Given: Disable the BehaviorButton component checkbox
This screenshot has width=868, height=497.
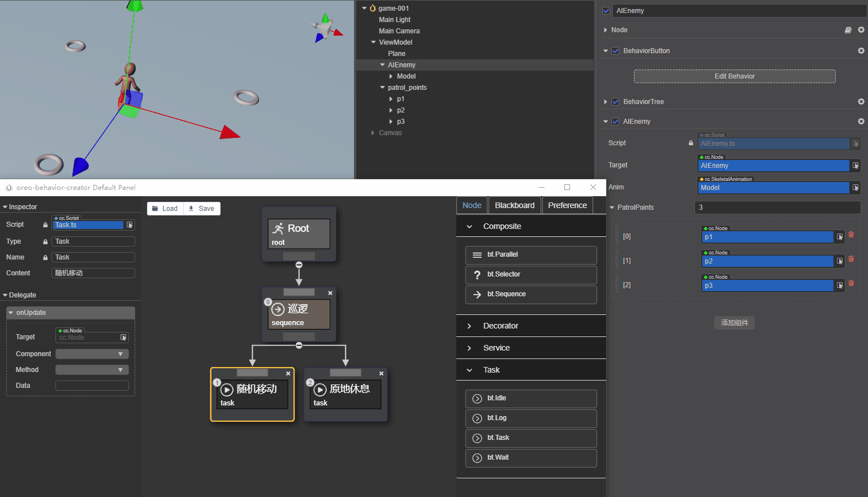Looking at the screenshot, I should [x=615, y=51].
